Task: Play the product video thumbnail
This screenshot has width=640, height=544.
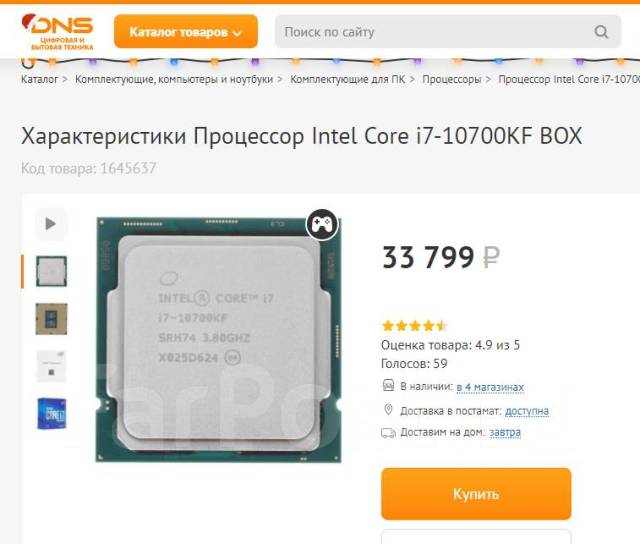Action: (x=51, y=224)
